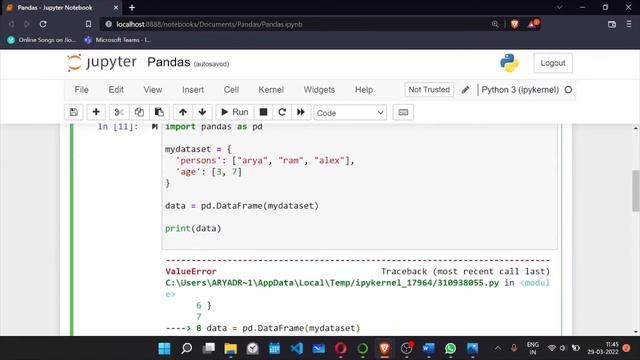Click the pencil edit mode icon
Image resolution: width=640 pixels, height=360 pixels.
465,90
